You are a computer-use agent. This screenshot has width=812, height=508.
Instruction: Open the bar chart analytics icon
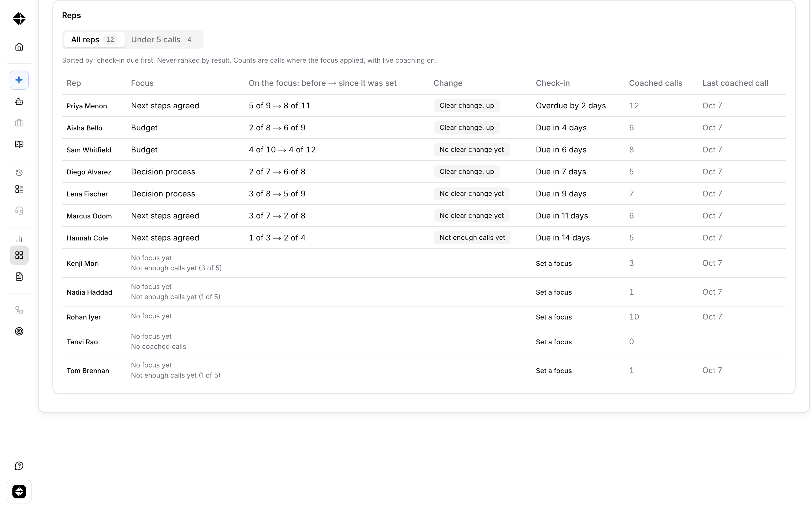[x=19, y=239]
